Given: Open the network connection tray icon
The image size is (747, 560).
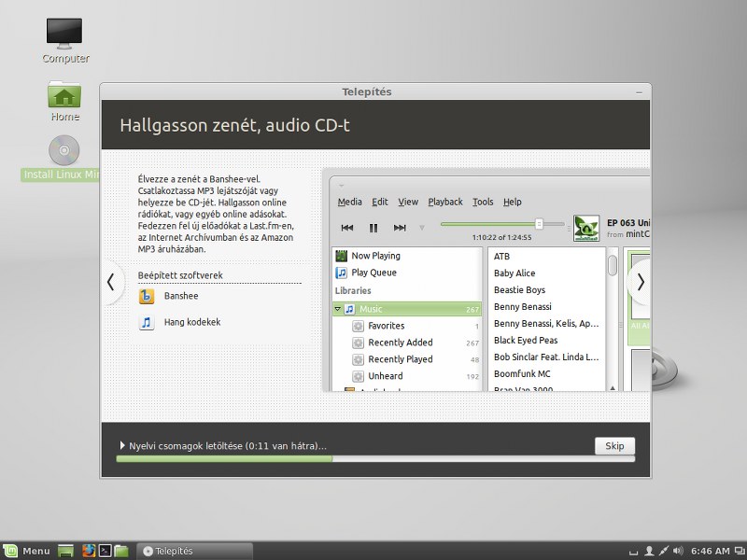Looking at the screenshot, I should pos(664,551).
